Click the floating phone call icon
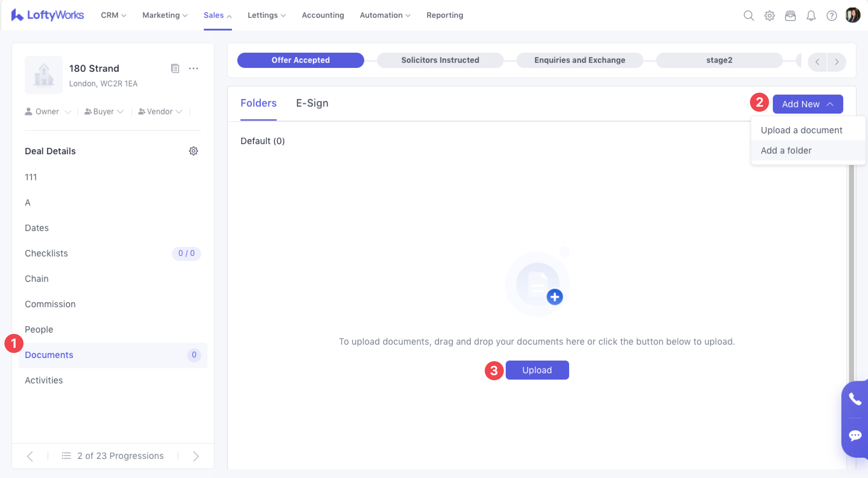Image resolution: width=868 pixels, height=478 pixels. tap(855, 399)
